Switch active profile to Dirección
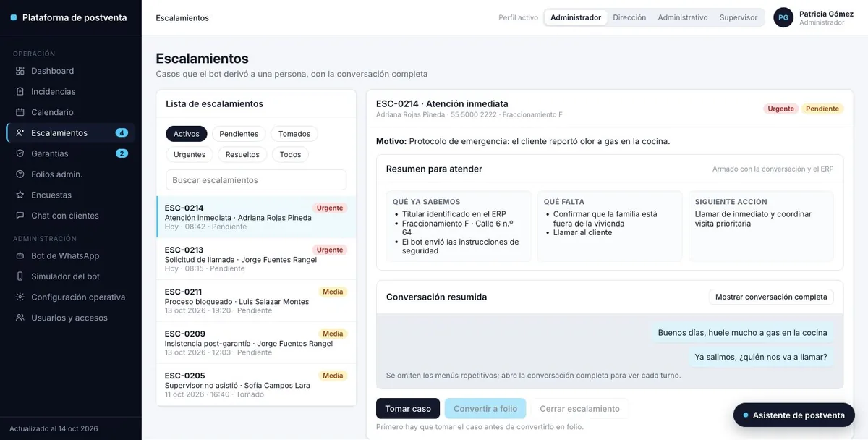The width and height of the screenshot is (868, 440). click(x=629, y=17)
